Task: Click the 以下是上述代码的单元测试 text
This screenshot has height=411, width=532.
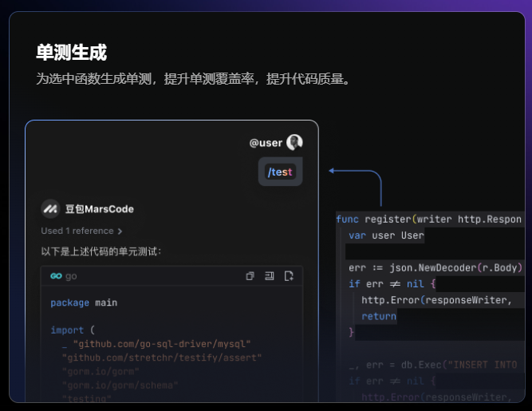Action: click(x=101, y=251)
